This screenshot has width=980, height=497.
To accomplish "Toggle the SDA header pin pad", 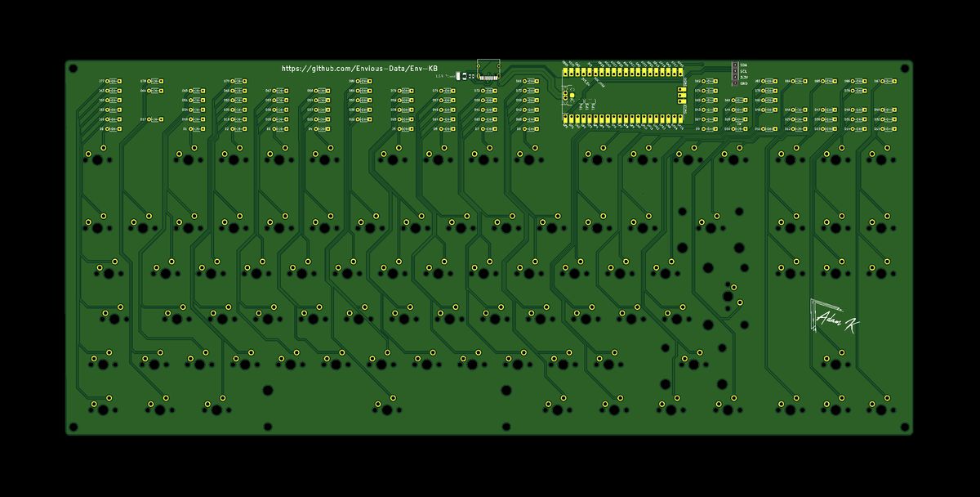I will click(735, 65).
